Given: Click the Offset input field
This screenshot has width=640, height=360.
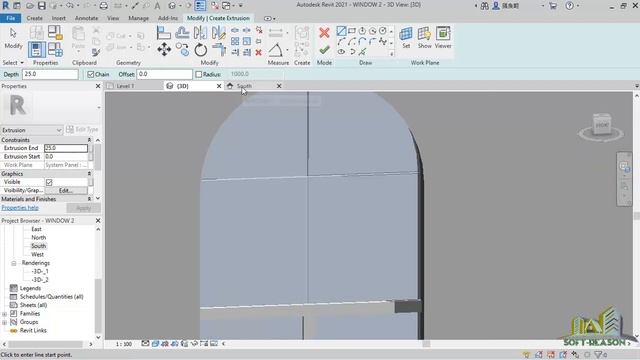Looking at the screenshot, I should pos(164,74).
